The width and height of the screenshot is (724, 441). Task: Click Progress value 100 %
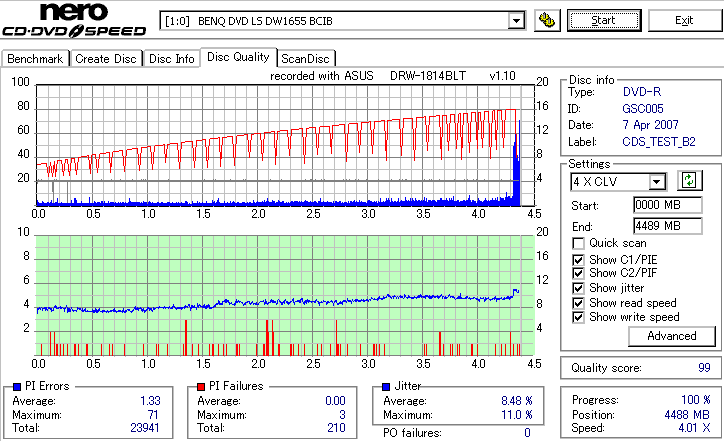tap(696, 400)
